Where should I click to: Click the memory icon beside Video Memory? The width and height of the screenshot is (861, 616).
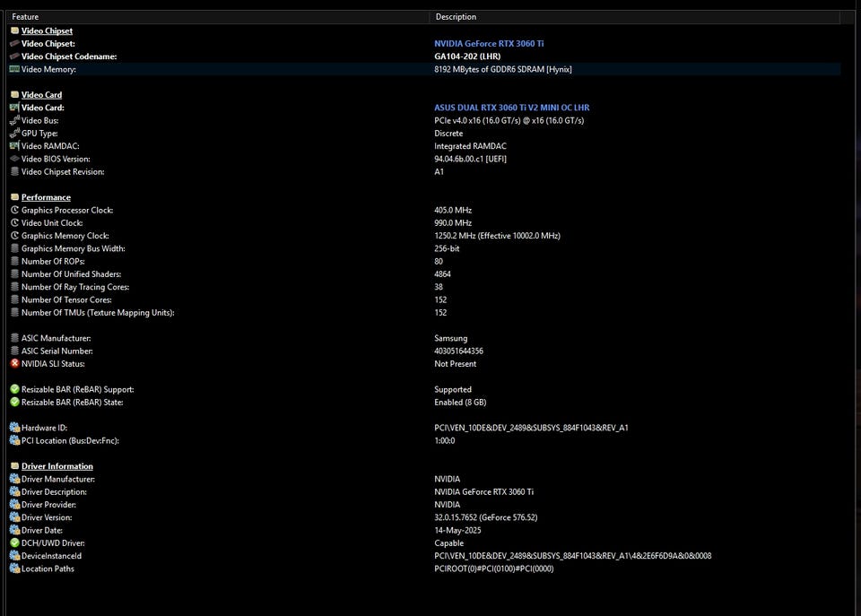point(15,69)
